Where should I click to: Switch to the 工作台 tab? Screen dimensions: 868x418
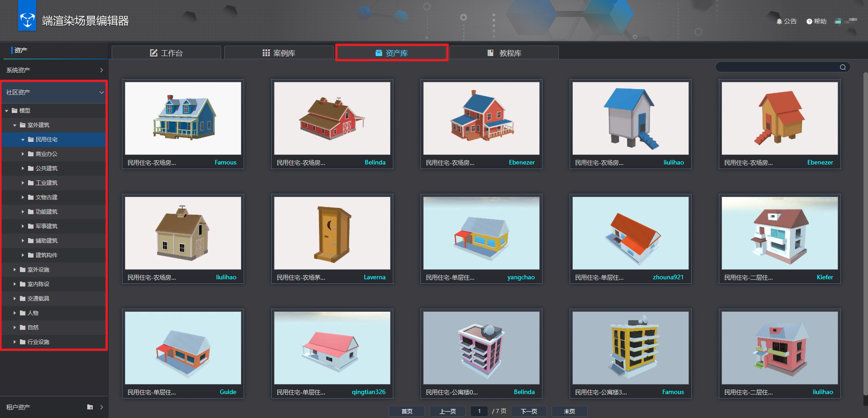166,53
